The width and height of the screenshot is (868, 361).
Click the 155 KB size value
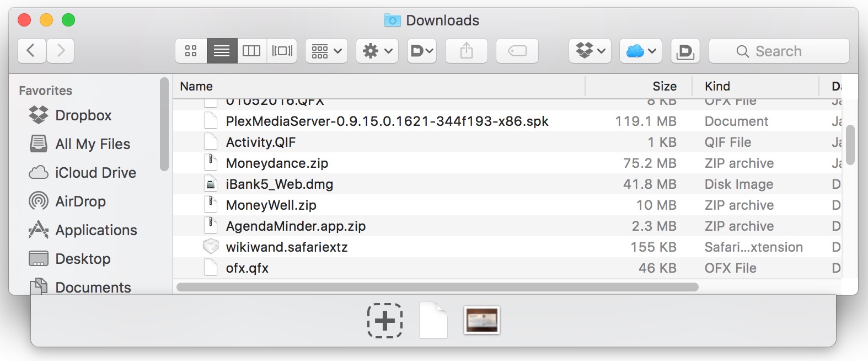coord(653,247)
